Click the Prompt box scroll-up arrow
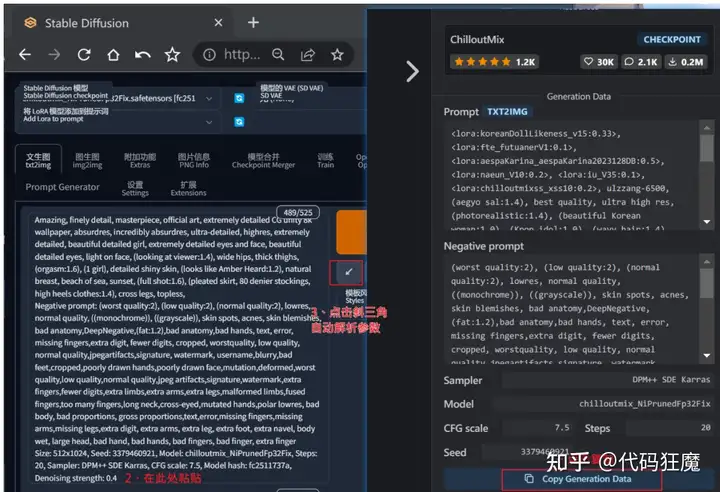Viewport: 720px width, 492px height. click(707, 128)
